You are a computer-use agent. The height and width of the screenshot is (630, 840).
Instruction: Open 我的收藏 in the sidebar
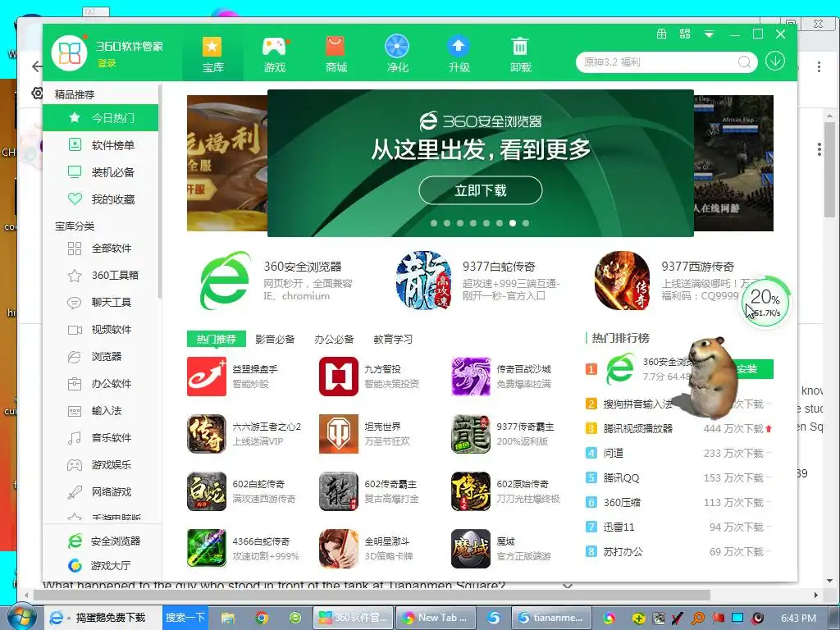click(101, 199)
